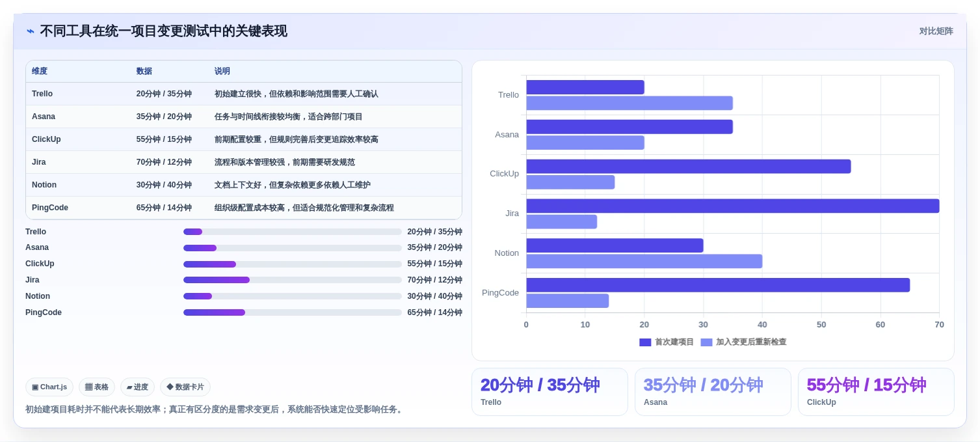
Task: Click Jira's light 加入变更后重新检查 chart bar
Action: tap(562, 222)
